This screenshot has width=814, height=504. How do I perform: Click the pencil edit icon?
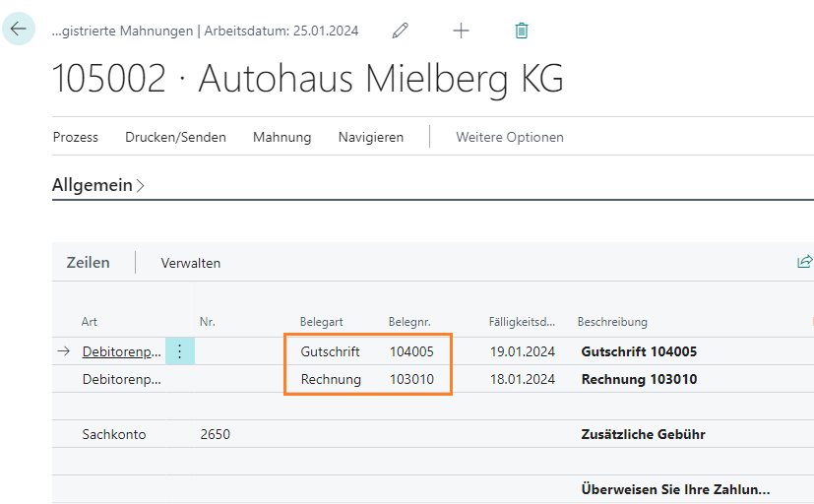click(x=400, y=31)
